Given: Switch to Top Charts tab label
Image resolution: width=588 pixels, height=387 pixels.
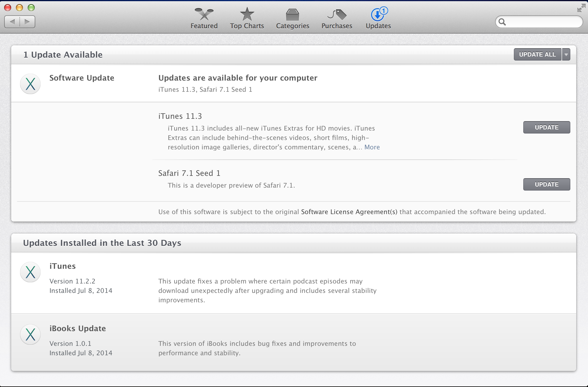Looking at the screenshot, I should [x=247, y=26].
